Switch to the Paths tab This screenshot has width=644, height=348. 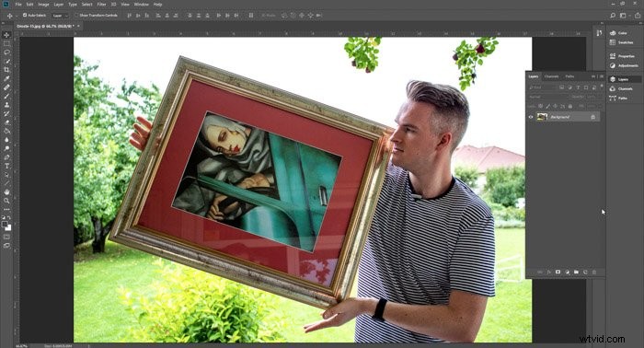[x=569, y=76]
